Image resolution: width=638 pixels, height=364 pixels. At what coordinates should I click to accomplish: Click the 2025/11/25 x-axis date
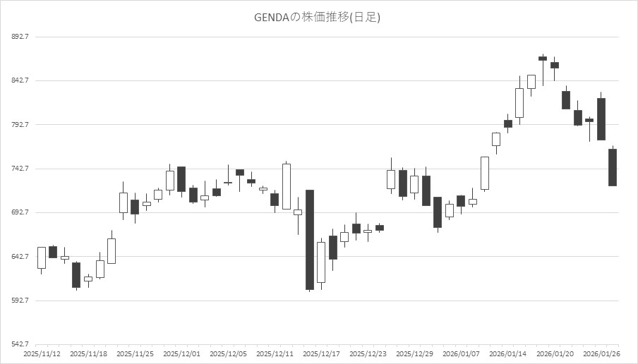[x=135, y=353]
